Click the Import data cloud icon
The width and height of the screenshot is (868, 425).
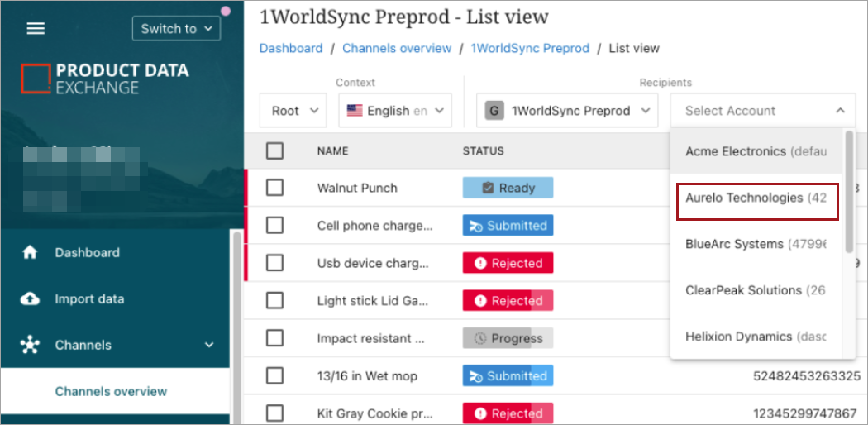tap(31, 299)
